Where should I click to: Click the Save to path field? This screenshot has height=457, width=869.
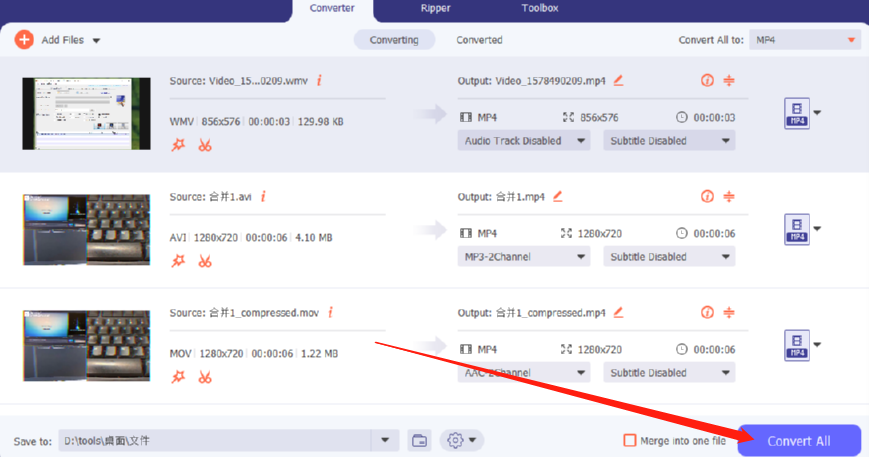click(214, 441)
